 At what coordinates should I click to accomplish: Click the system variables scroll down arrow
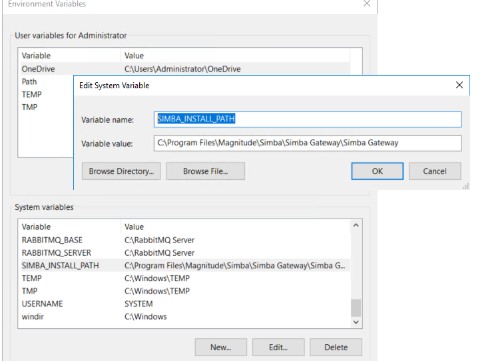(356, 322)
